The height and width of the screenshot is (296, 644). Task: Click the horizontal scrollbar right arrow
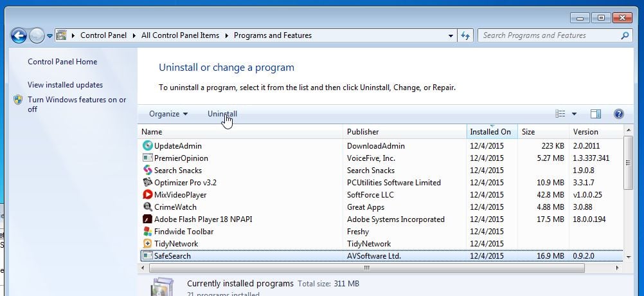coord(618,268)
